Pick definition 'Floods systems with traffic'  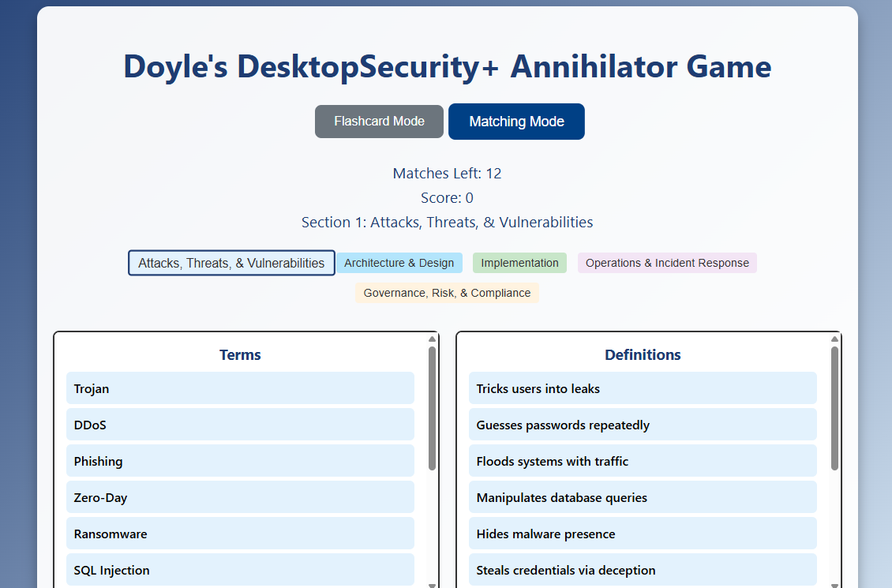(643, 461)
